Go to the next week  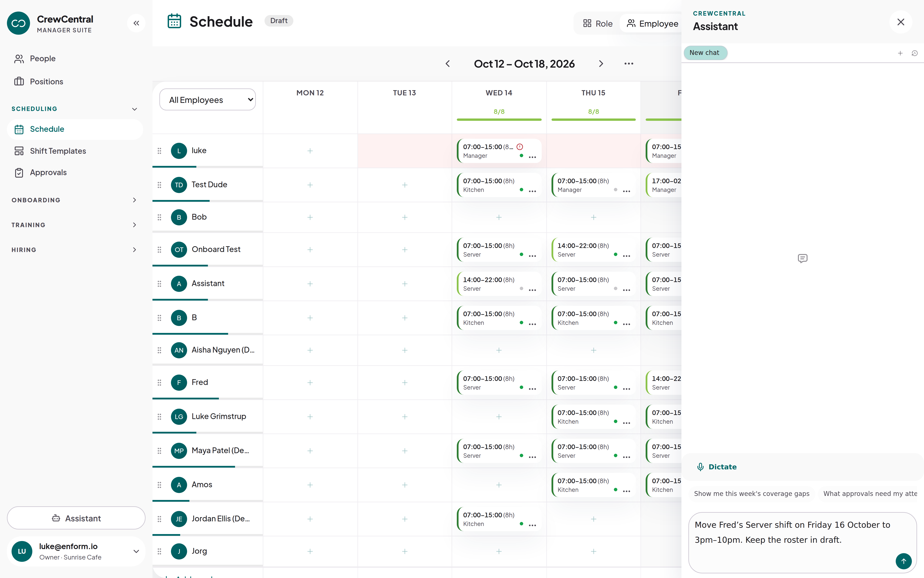(x=601, y=64)
